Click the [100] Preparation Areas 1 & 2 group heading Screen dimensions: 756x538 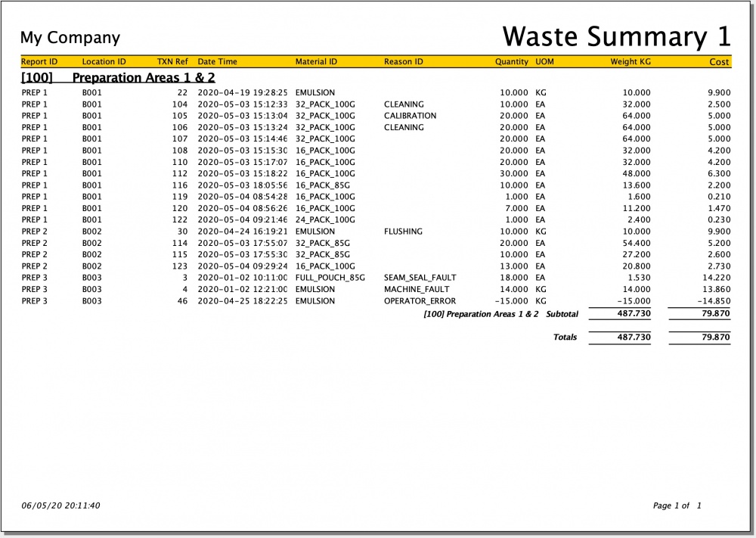[x=118, y=78]
